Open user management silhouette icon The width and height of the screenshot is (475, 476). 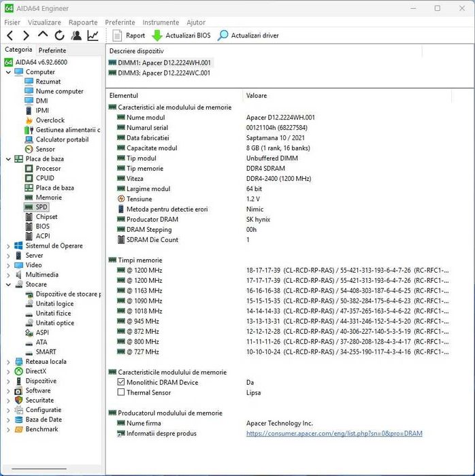tap(76, 35)
